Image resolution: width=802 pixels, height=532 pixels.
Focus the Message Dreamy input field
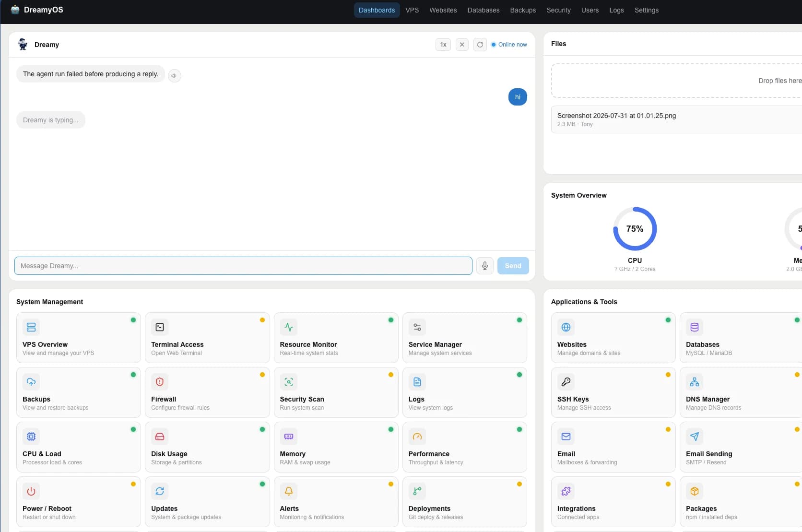pos(243,266)
